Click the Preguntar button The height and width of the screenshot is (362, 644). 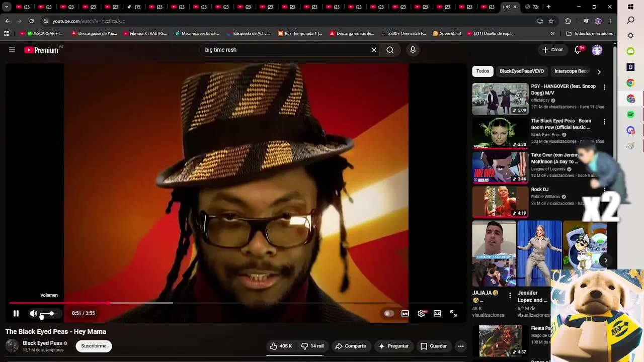(393, 346)
